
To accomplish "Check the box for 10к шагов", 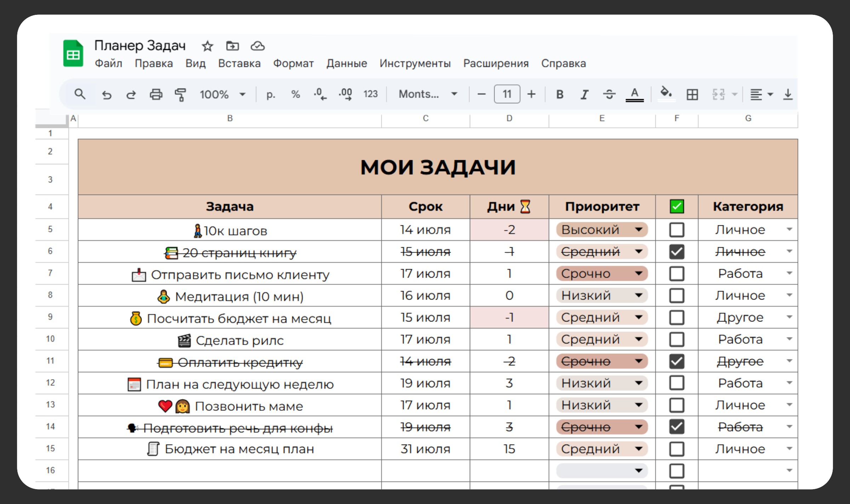I will [676, 230].
